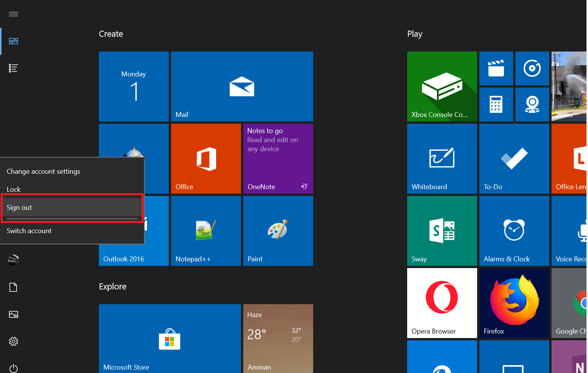Click the Explore group heading
588x373 pixels.
coord(113,287)
